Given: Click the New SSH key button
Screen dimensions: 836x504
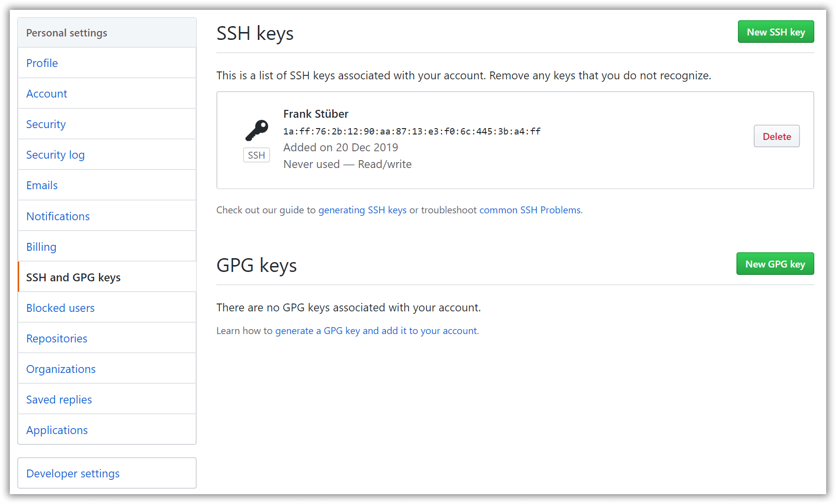Looking at the screenshot, I should tap(776, 32).
